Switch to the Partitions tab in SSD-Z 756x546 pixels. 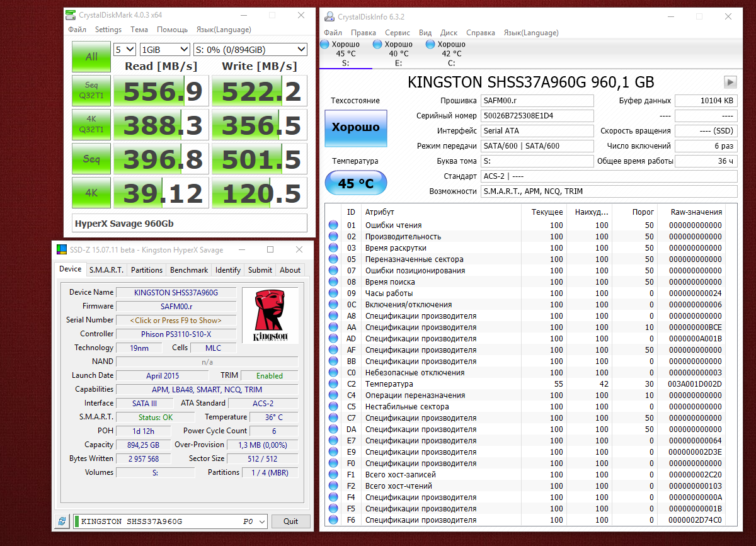(x=147, y=270)
